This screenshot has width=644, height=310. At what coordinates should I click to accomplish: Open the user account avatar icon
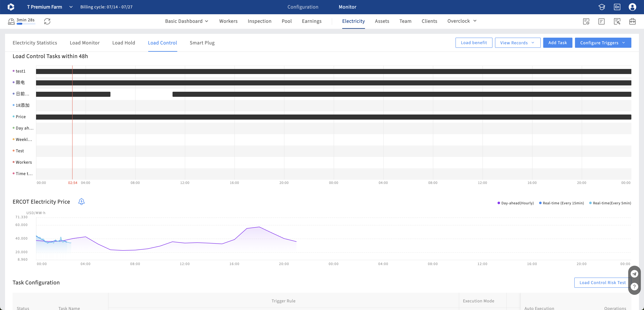(x=632, y=7)
